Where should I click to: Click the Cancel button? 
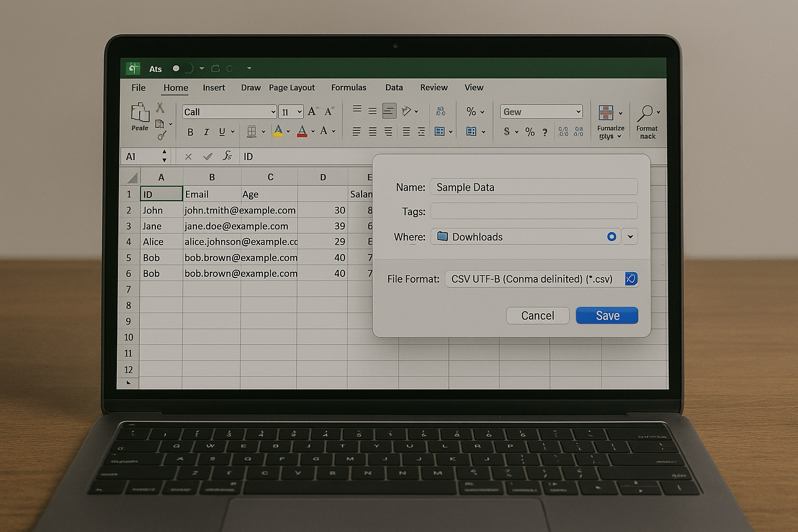pos(537,315)
